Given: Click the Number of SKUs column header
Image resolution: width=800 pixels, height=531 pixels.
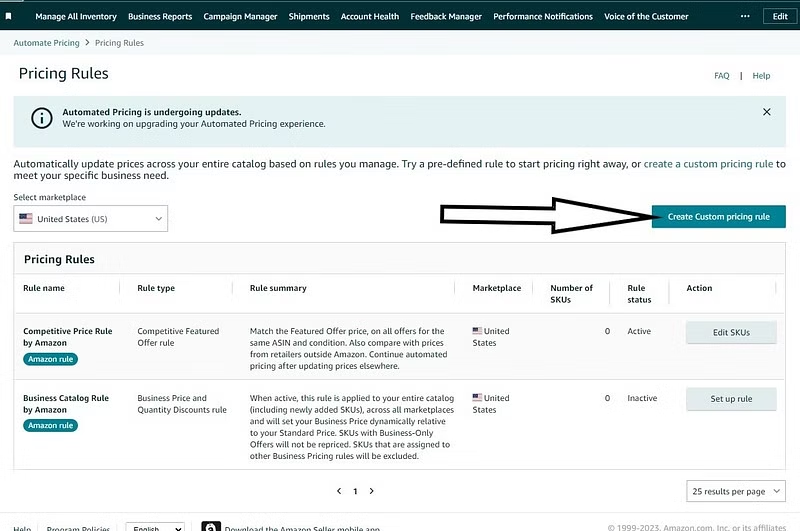Looking at the screenshot, I should point(571,294).
